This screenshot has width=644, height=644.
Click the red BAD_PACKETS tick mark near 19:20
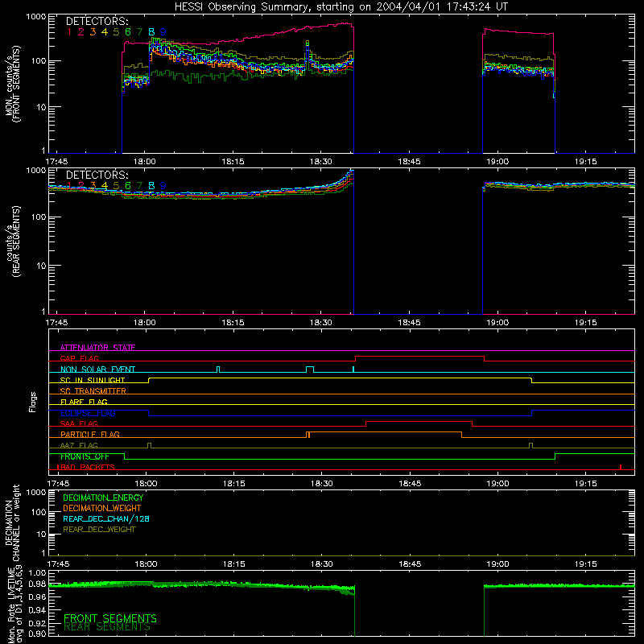point(621,467)
